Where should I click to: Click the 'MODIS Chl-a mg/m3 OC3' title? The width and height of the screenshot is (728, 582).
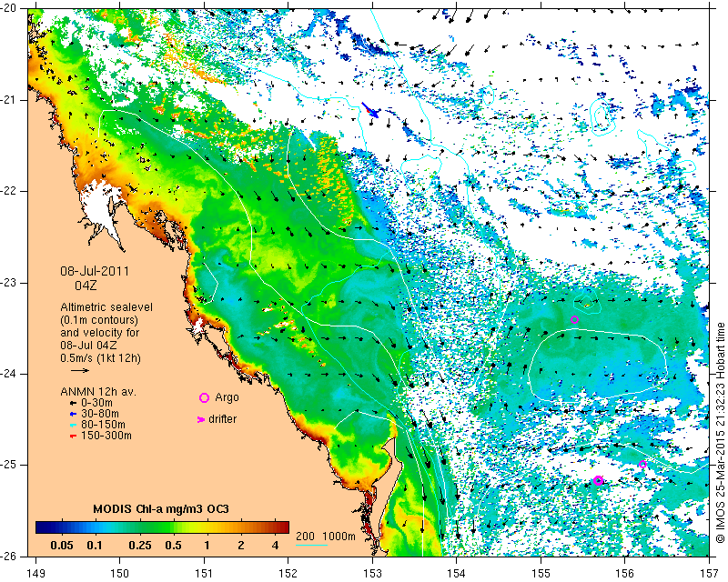tap(161, 508)
